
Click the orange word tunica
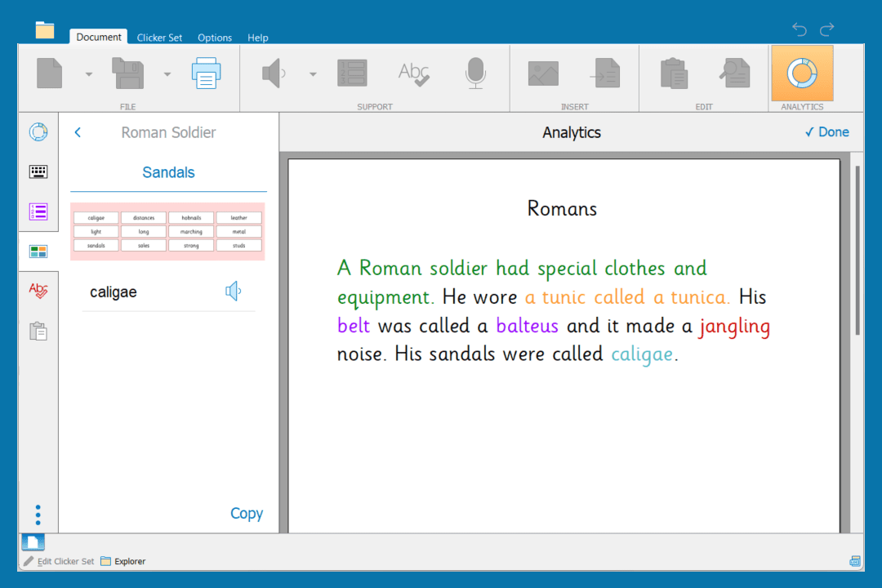[700, 297]
